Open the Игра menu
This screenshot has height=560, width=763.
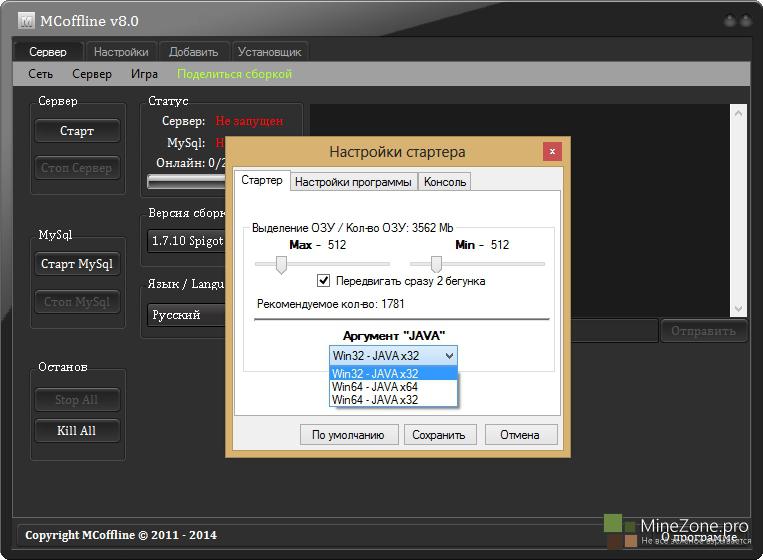click(144, 74)
